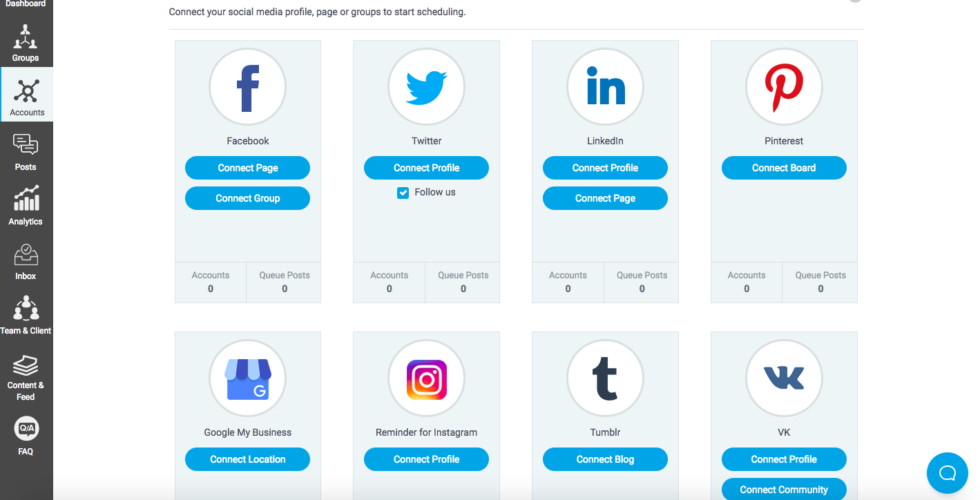Click the Instagram logo icon
The image size is (980, 500).
tap(426, 378)
